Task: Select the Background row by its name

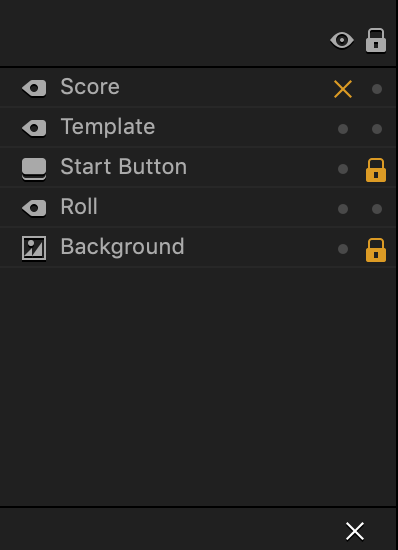Action: [x=122, y=248]
